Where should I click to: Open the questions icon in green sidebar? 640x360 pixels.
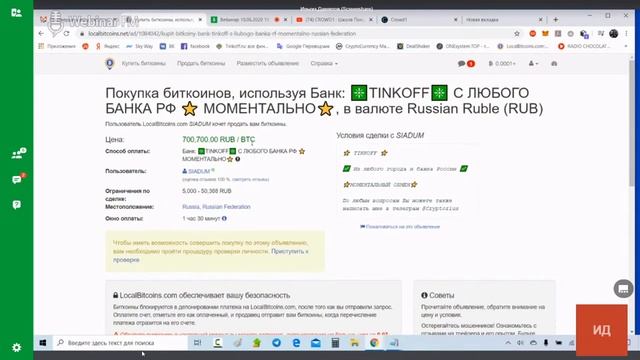pyautogui.click(x=16, y=204)
